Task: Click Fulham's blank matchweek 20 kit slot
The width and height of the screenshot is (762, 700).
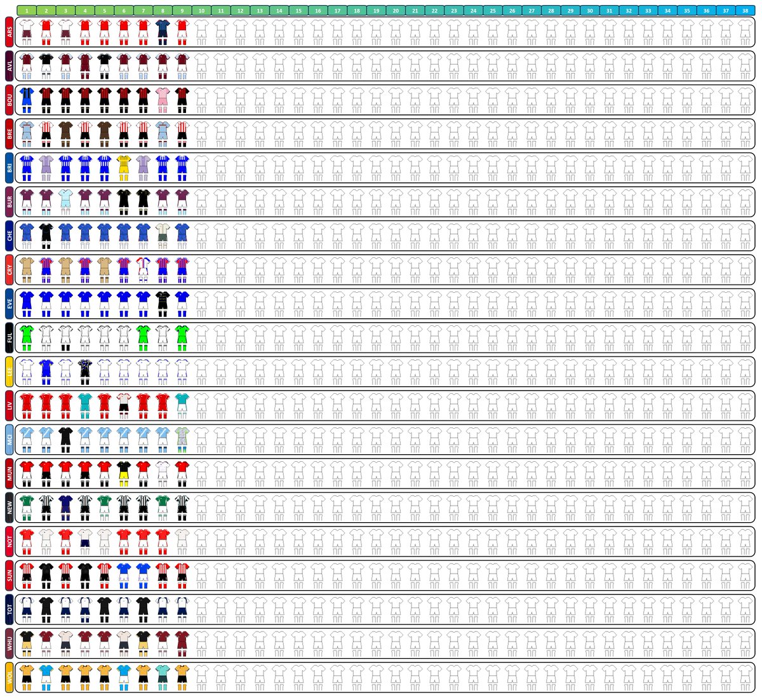Action: coord(396,339)
